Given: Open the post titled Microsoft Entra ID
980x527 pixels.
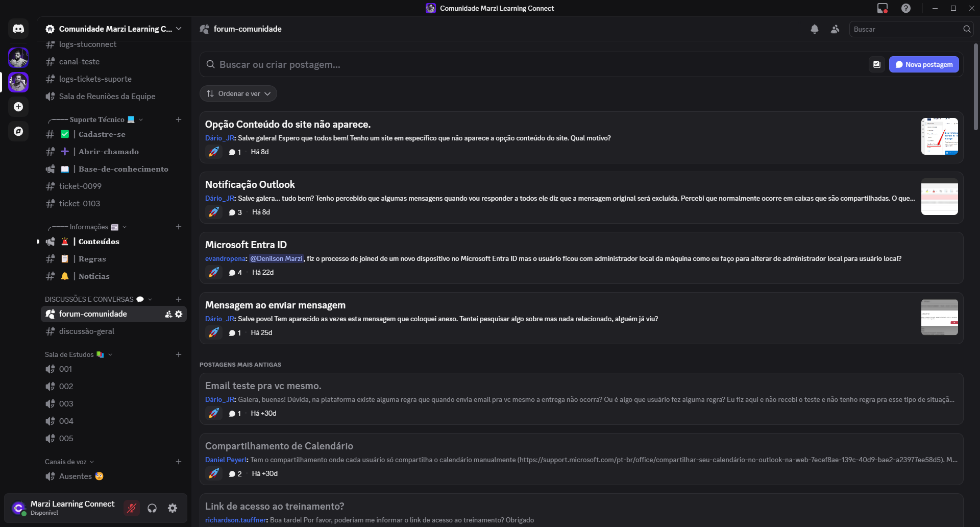Looking at the screenshot, I should [246, 245].
